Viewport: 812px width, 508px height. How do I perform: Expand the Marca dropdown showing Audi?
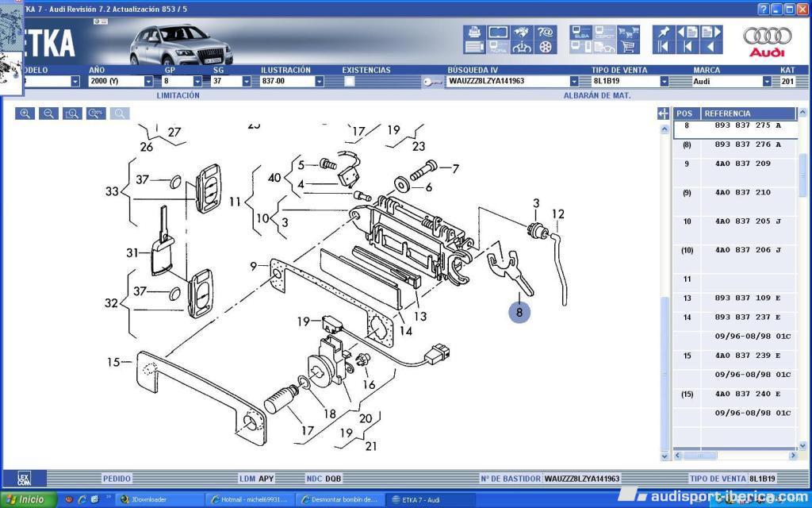coord(767,82)
